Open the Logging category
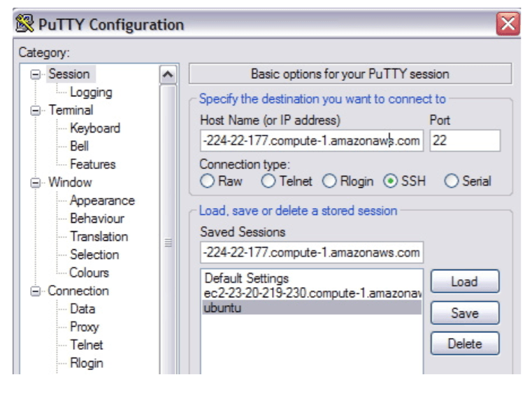Viewport: 532px width, 405px height. [90, 92]
